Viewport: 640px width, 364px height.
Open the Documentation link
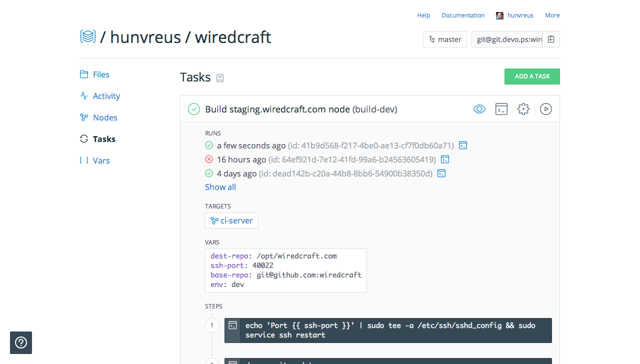(463, 15)
